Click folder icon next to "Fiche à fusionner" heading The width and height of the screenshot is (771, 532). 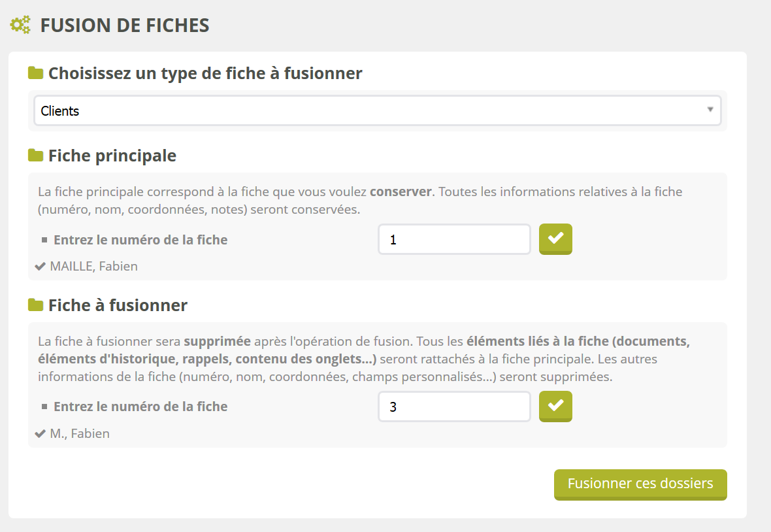tap(35, 305)
